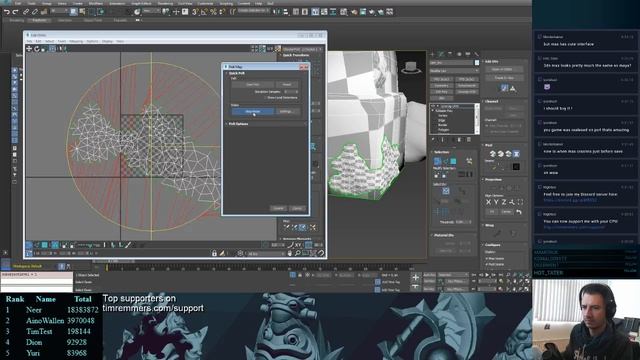Click the ViewCube in the 3D viewport
This screenshot has width=640, height=360.
pyautogui.click(x=411, y=68)
